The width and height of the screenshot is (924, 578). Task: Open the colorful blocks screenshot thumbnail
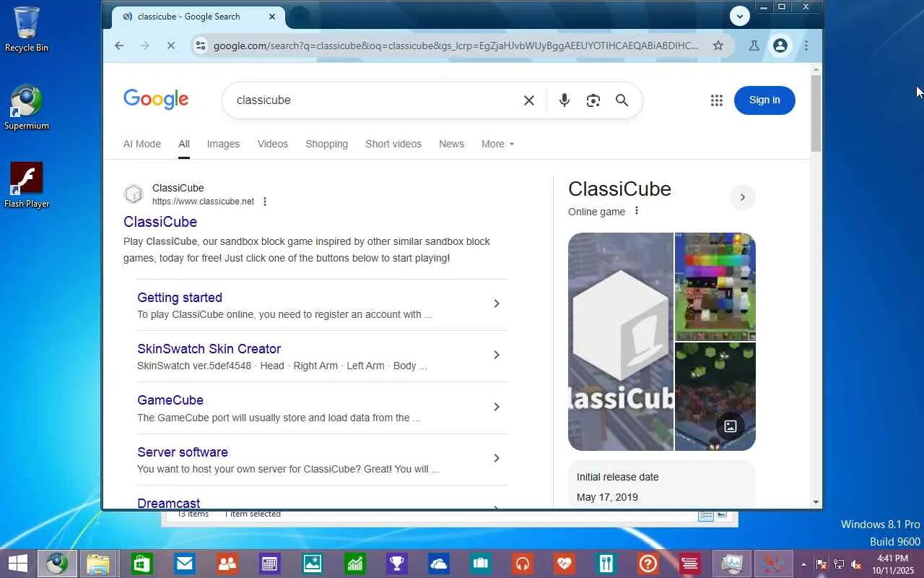(715, 286)
